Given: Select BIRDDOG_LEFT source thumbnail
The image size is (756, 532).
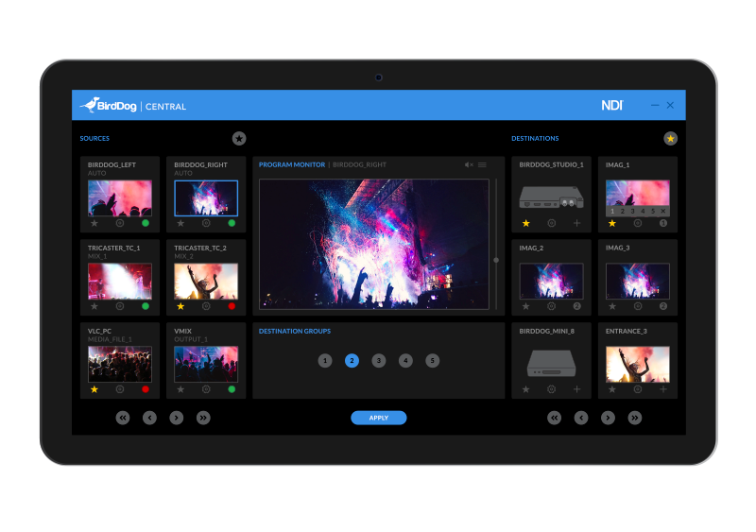Looking at the screenshot, I should click(120, 198).
